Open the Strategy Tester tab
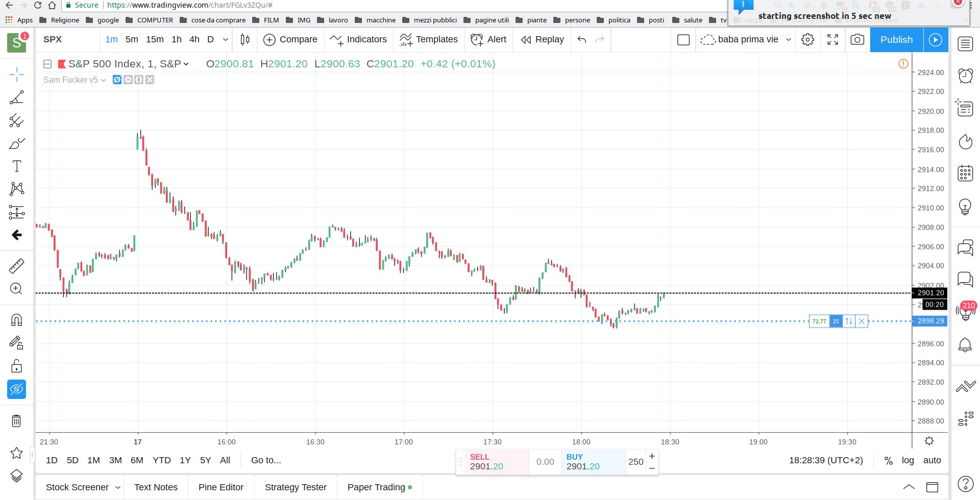980x500 pixels. [296, 487]
